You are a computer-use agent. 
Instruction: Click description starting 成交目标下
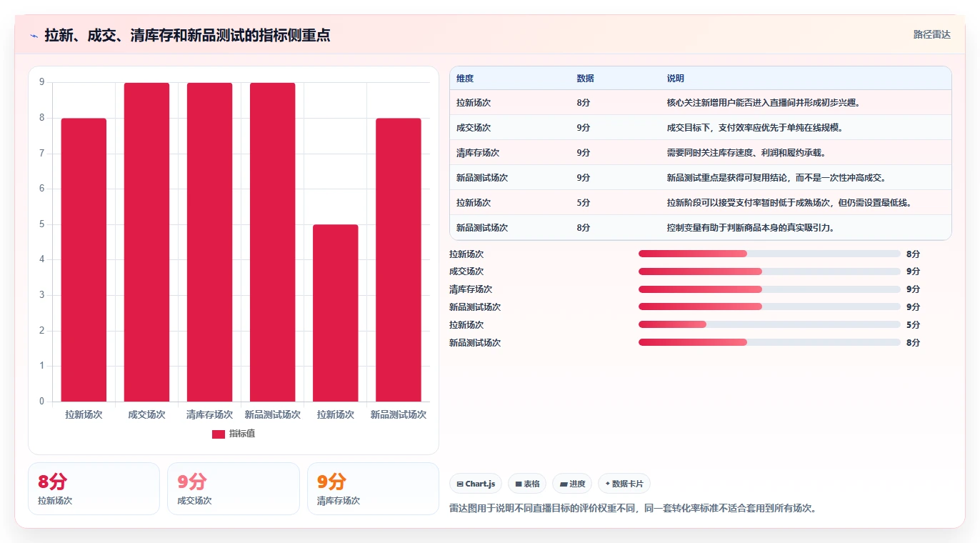pos(756,128)
